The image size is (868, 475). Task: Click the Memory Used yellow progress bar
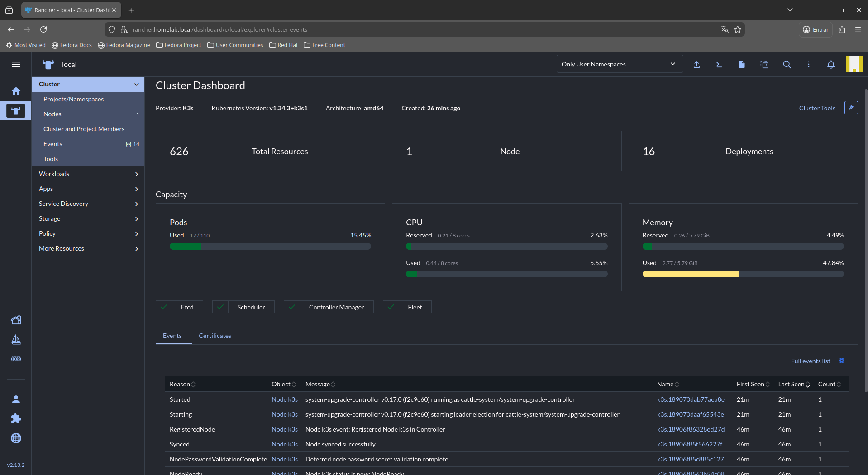click(x=690, y=274)
